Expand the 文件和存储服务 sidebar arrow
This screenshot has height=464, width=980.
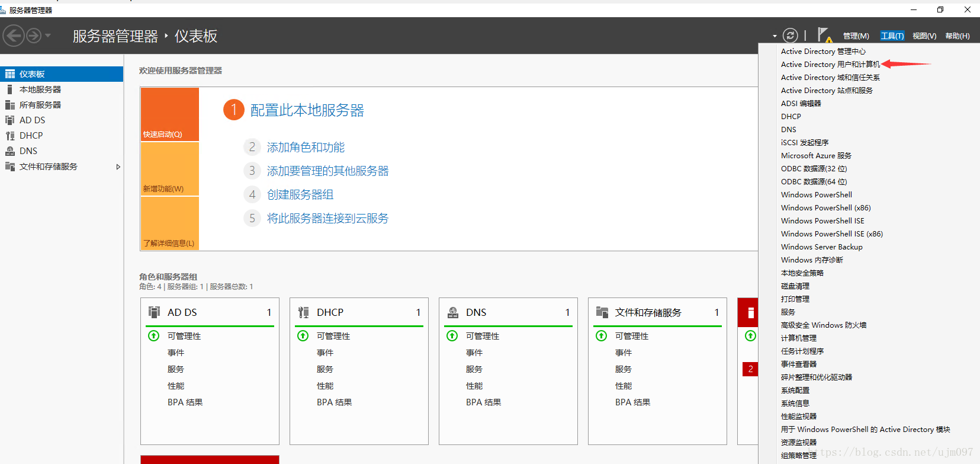pyautogui.click(x=118, y=167)
